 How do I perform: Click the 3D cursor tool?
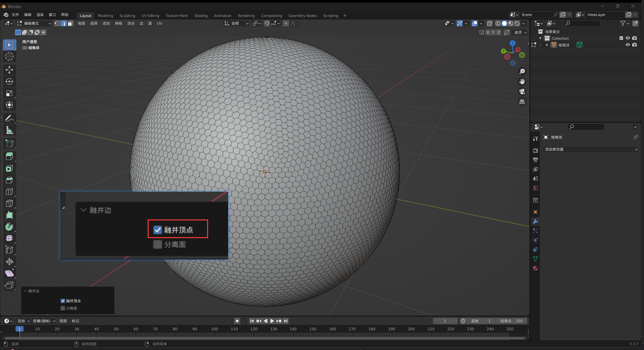click(9, 56)
